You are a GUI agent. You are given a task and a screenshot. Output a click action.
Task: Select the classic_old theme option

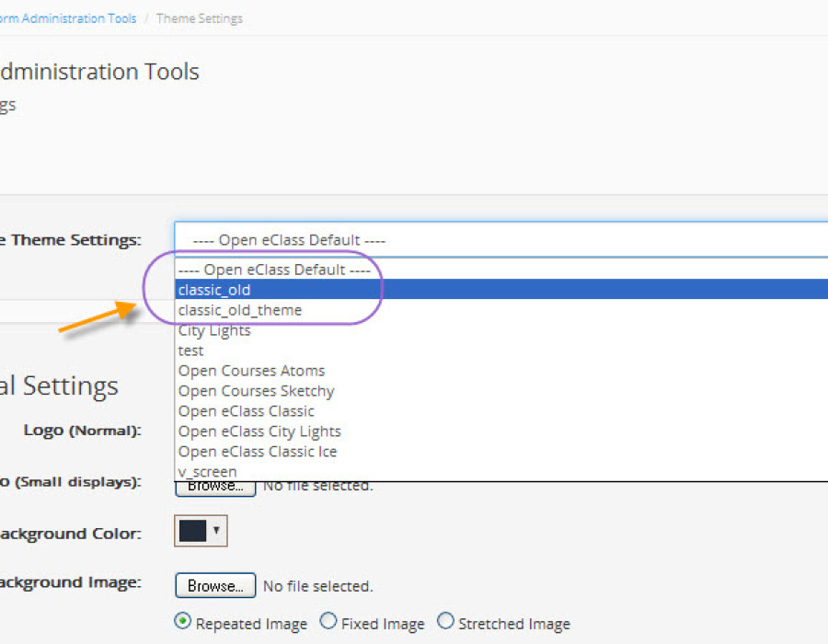(x=501, y=289)
